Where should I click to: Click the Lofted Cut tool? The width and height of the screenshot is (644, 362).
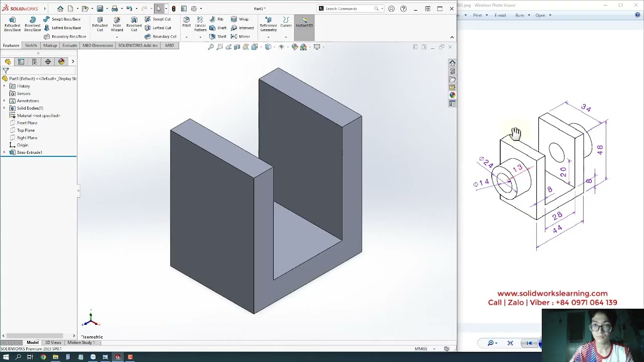[158, 28]
